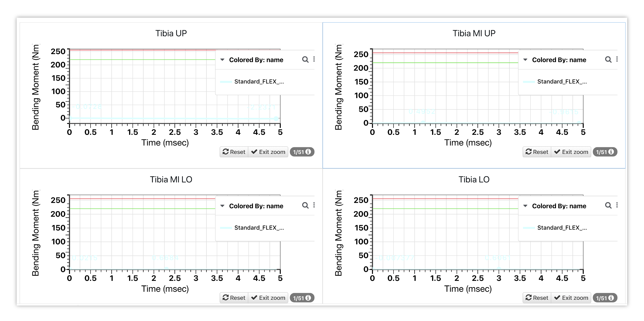The height and width of the screenshot is (321, 644).
Task: Open the legend options menu in Tibia MI UP
Action: pyautogui.click(x=617, y=59)
